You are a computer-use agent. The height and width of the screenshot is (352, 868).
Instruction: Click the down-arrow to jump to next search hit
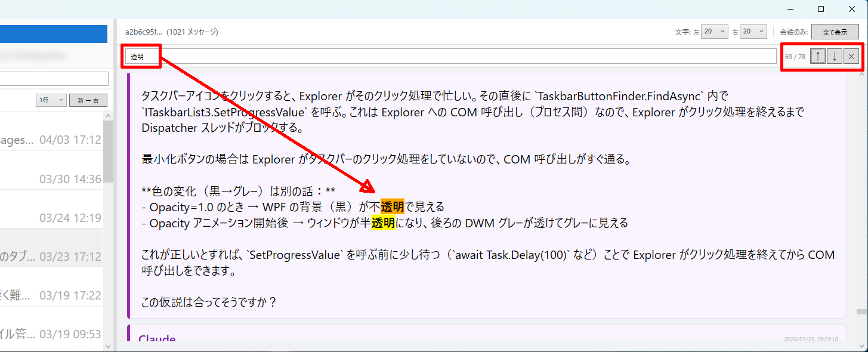[x=834, y=55]
